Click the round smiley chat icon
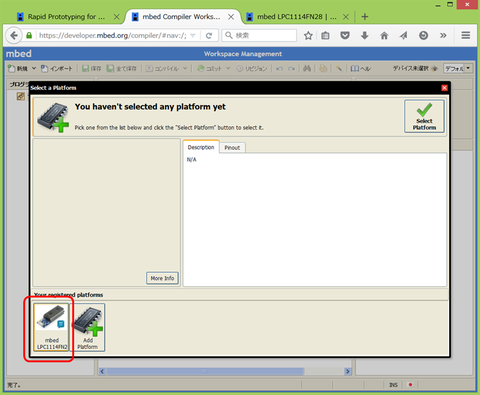The width and height of the screenshot is (480, 395). point(423,35)
